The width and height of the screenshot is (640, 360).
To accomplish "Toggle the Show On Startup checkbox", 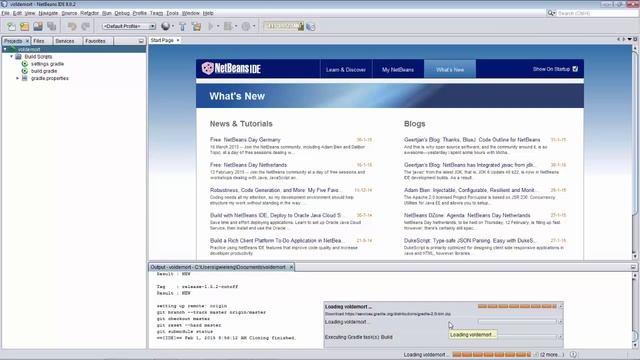I will [x=575, y=69].
